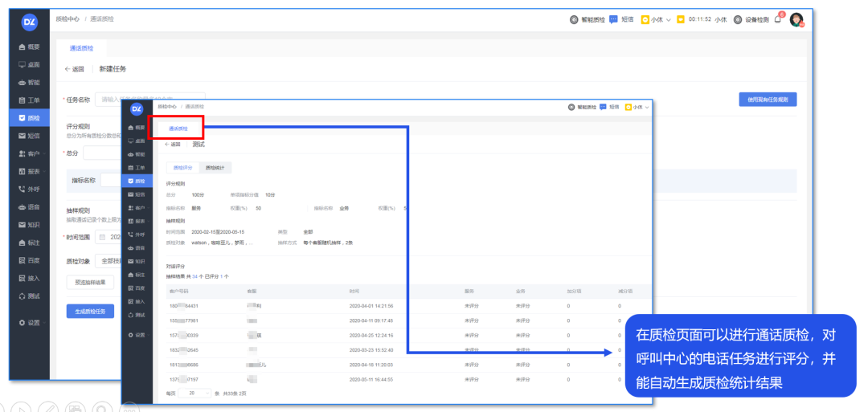Screen dimensions: 868x412
Task: Open 短信 in the back window sidebar
Action: click(x=30, y=136)
